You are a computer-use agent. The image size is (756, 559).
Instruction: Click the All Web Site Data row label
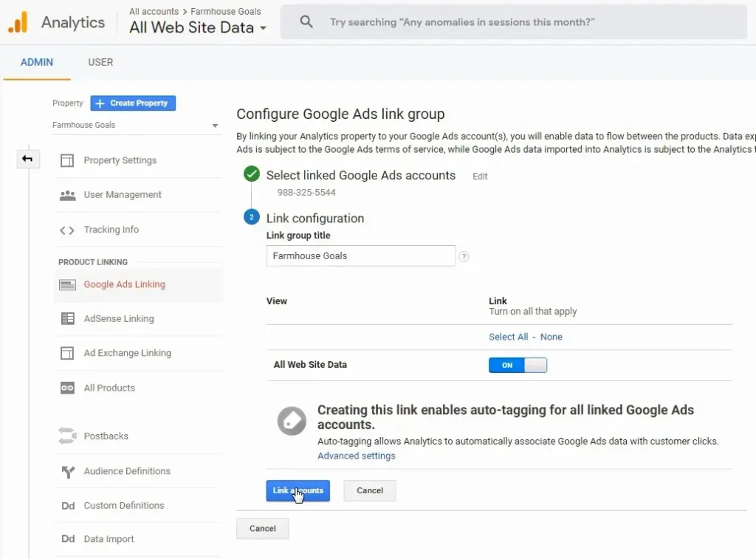click(x=310, y=365)
